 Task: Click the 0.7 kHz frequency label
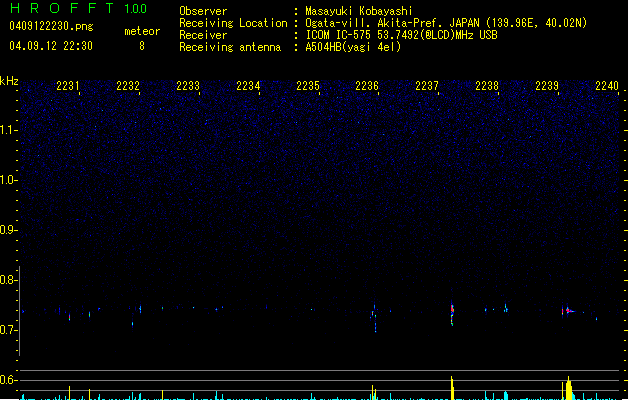click(8, 330)
